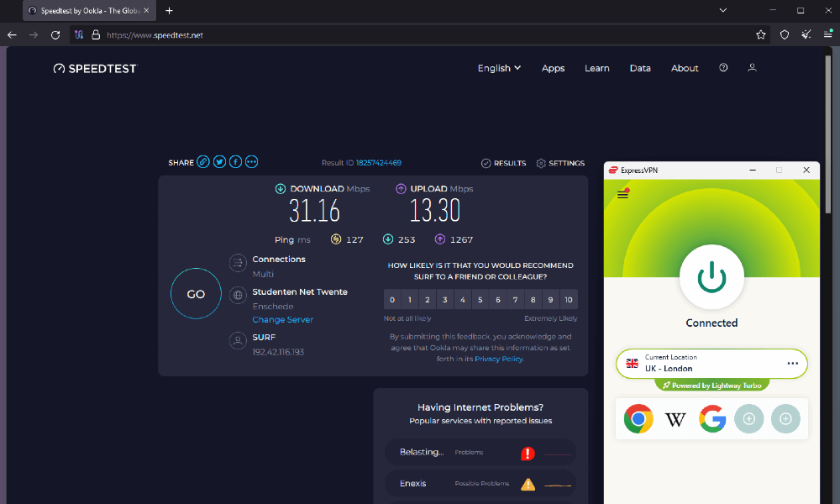Open more share options via ellipsis icon
This screenshot has height=504, width=840.
[251, 161]
